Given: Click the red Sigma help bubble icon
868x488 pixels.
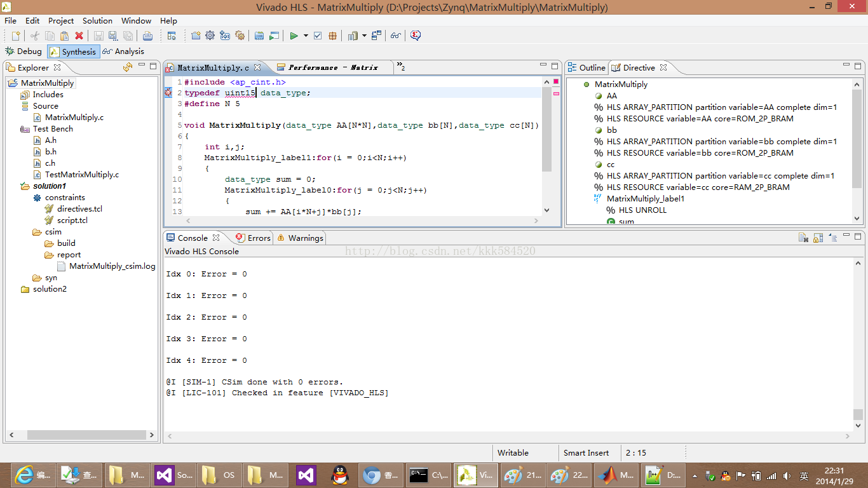Looking at the screenshot, I should pyautogui.click(x=416, y=36).
